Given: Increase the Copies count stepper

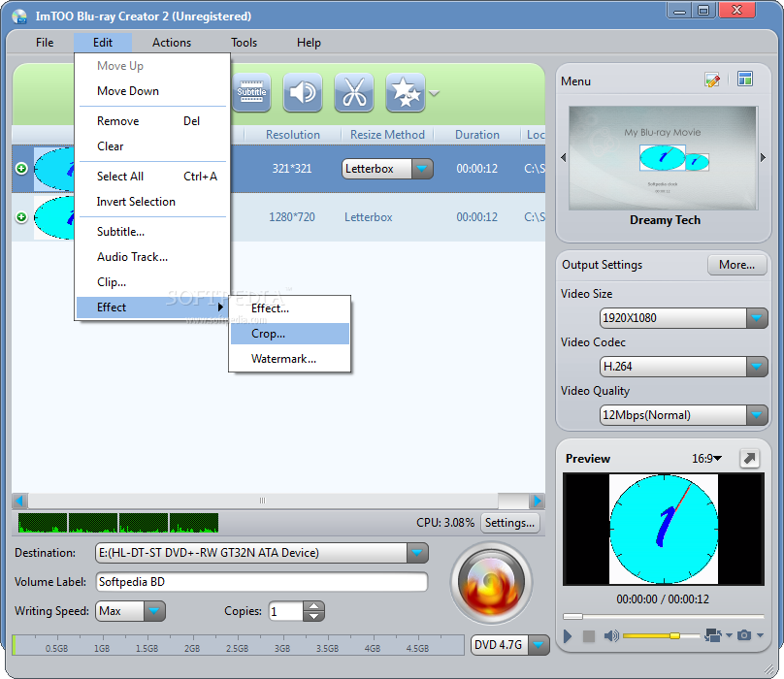Looking at the screenshot, I should [314, 606].
